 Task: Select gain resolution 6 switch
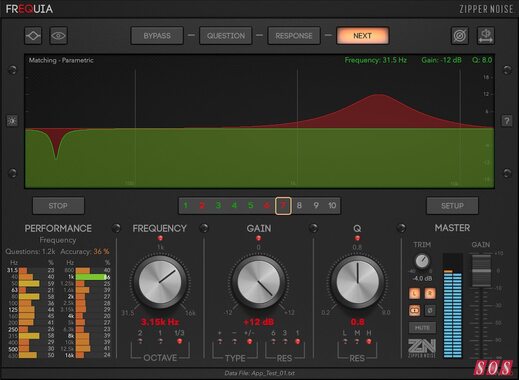tap(274, 341)
